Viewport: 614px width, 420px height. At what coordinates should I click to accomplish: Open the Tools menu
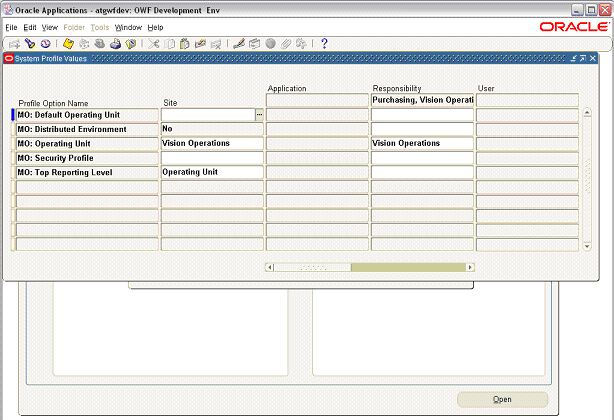(x=100, y=27)
